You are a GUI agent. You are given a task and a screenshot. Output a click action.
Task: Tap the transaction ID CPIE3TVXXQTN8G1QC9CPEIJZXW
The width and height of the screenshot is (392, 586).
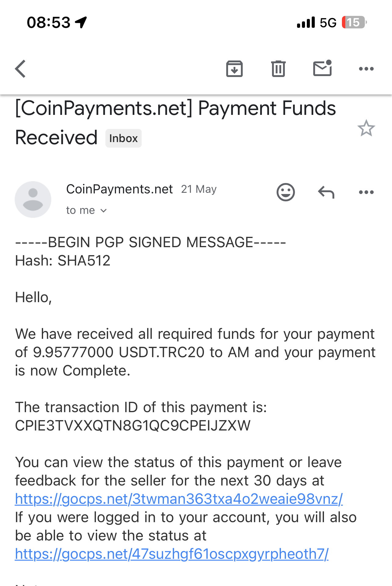click(x=133, y=426)
